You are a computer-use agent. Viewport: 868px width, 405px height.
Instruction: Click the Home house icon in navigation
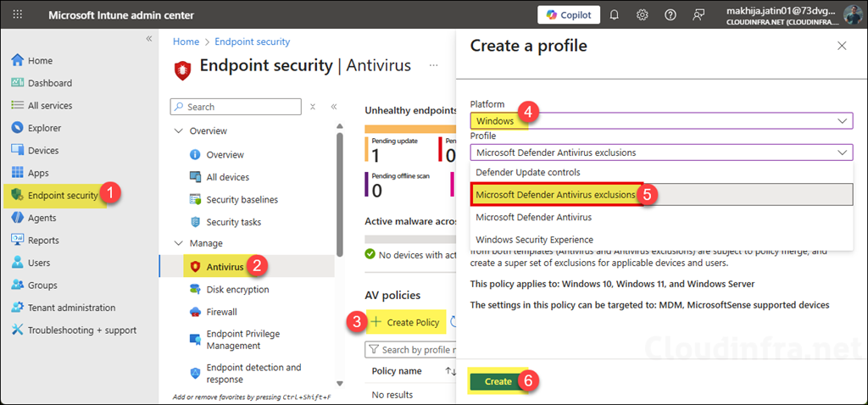(x=18, y=60)
